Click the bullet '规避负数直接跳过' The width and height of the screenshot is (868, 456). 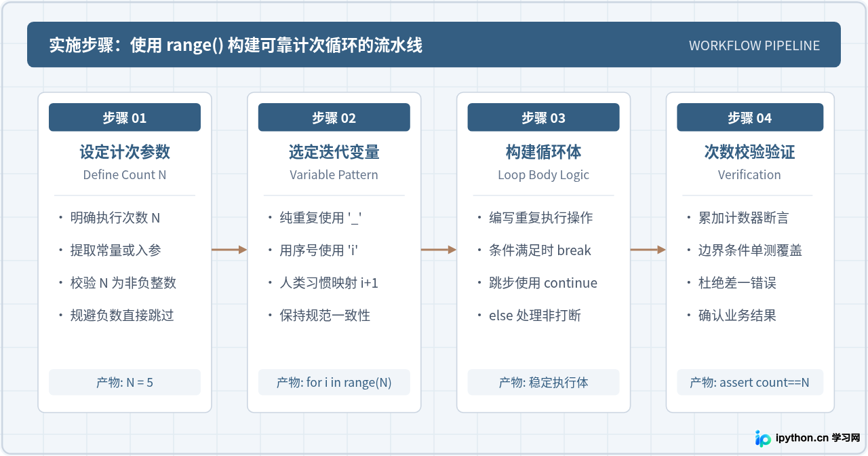122,316
